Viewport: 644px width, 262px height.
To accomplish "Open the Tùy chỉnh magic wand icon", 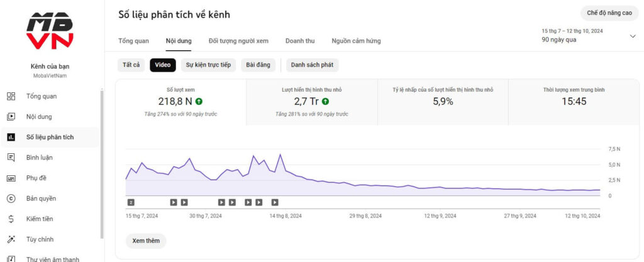I will coord(11,239).
